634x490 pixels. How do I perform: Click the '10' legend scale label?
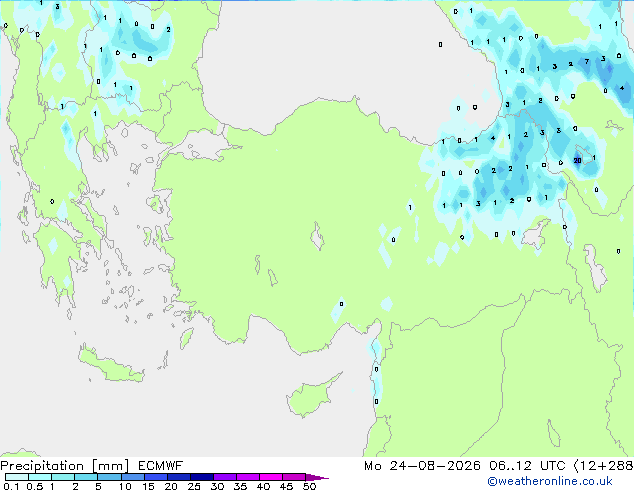(125, 486)
